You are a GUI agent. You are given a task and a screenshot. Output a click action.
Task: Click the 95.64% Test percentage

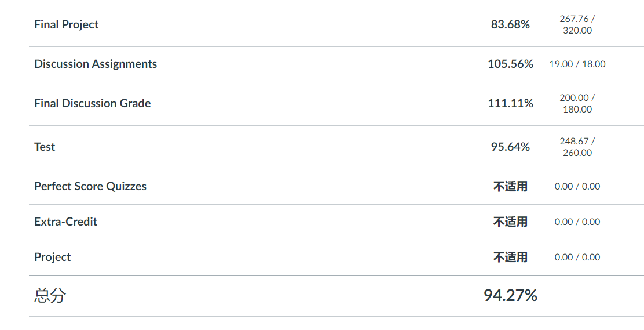[510, 147]
